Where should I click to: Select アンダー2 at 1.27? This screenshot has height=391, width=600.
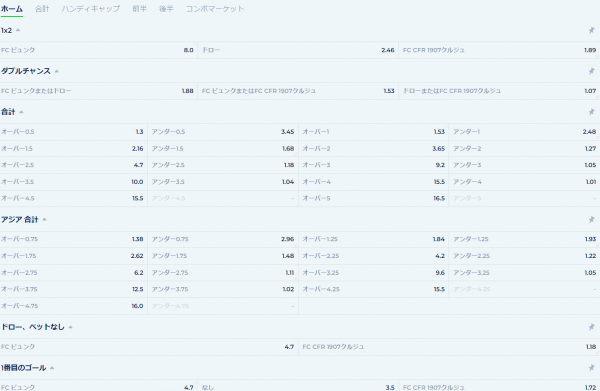[x=525, y=148]
